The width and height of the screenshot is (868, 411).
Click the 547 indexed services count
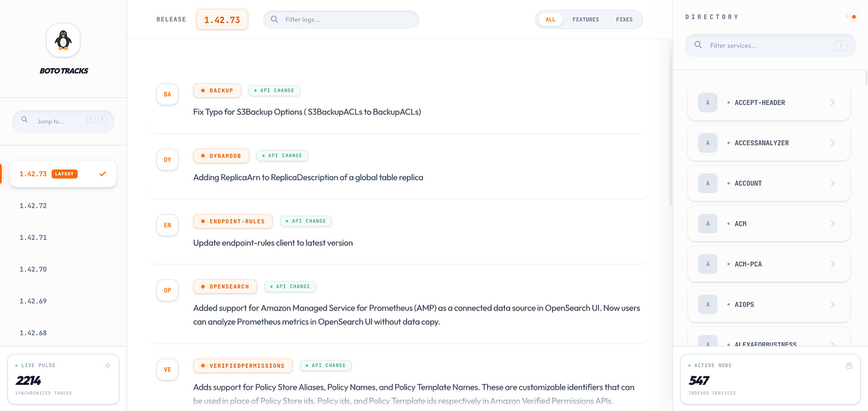pyautogui.click(x=699, y=381)
